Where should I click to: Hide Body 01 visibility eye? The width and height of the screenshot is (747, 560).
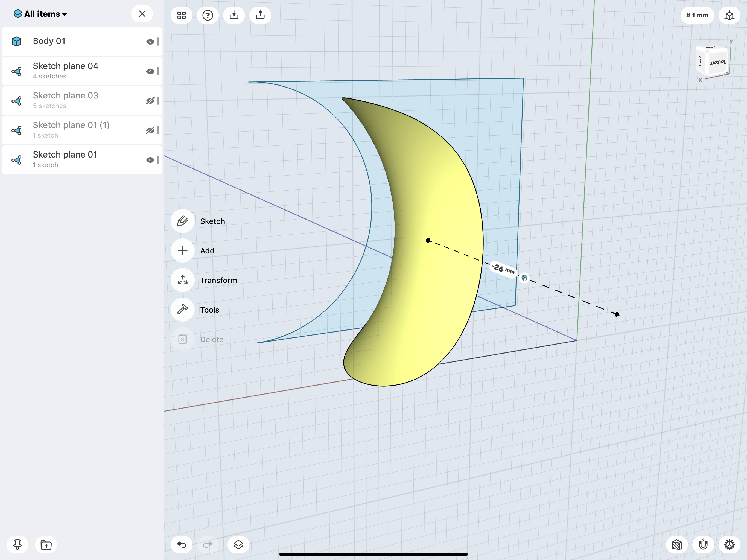(150, 42)
